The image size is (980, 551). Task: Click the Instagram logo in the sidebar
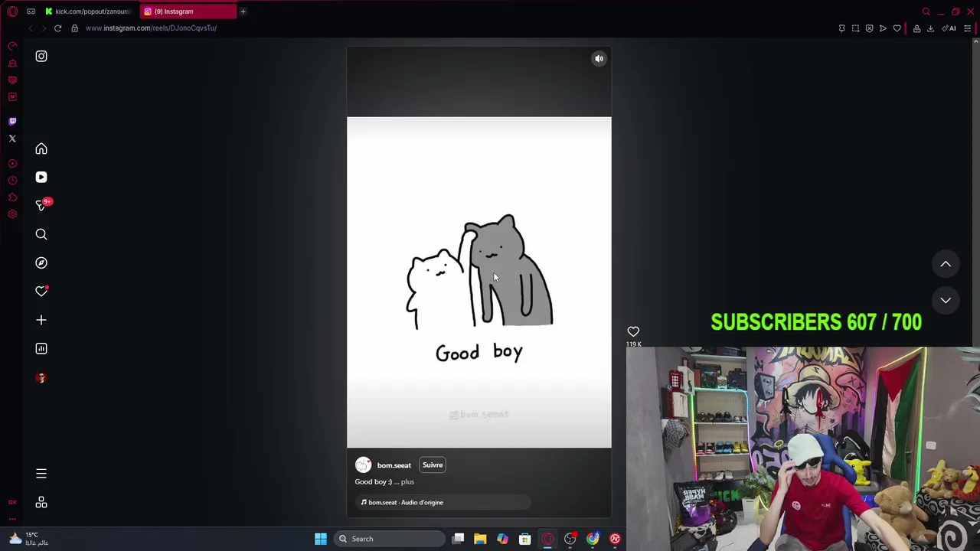point(41,56)
